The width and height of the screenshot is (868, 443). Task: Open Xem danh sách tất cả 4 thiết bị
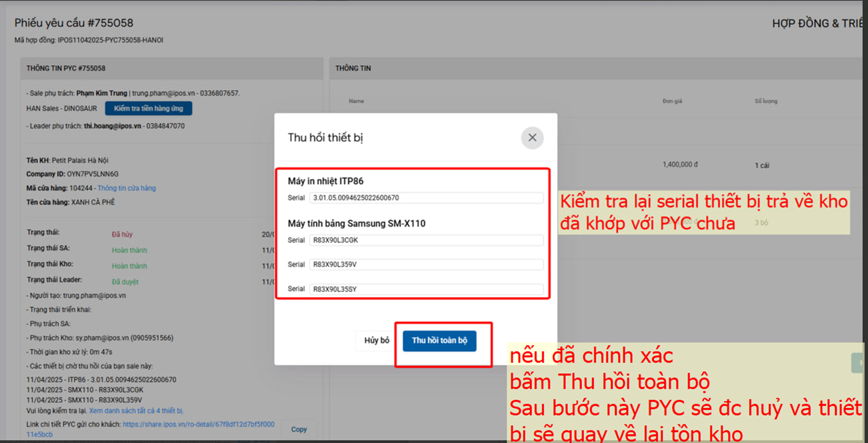pos(136,411)
